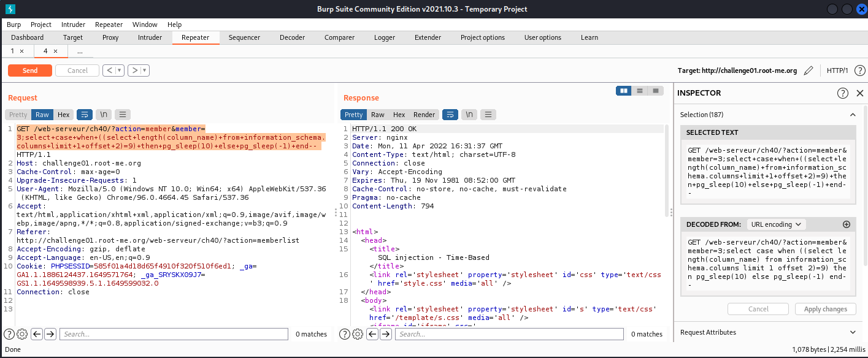868x358 pixels.
Task: Go to next match in Request search
Action: (x=50, y=334)
